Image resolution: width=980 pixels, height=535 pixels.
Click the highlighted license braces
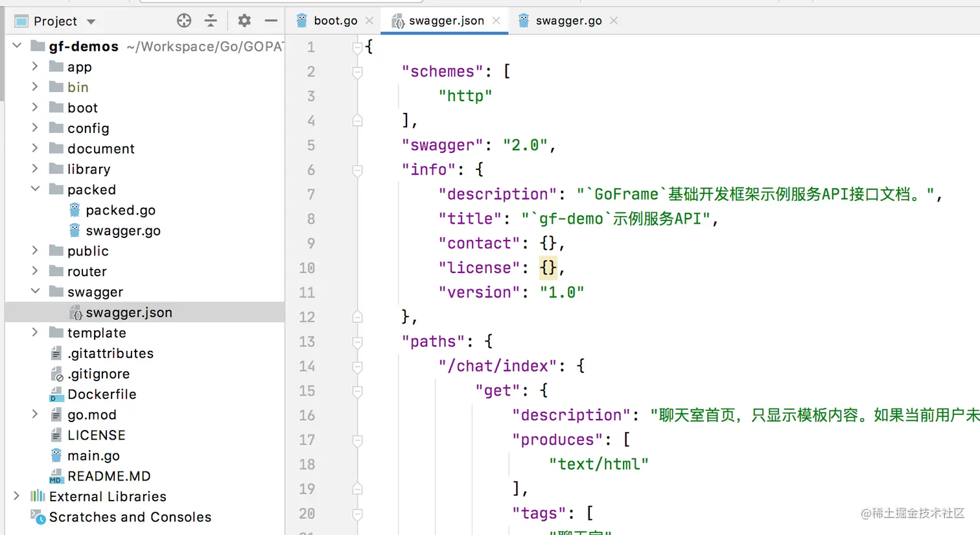(548, 268)
